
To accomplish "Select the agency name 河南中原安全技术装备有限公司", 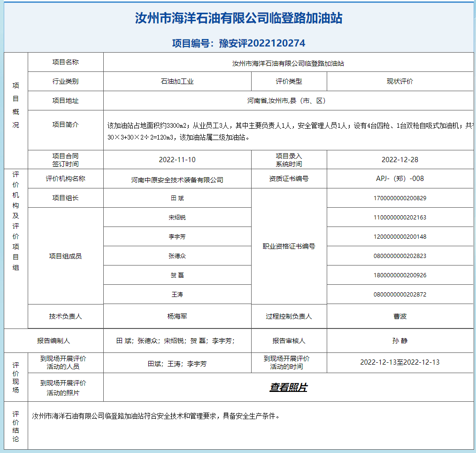I will [x=177, y=180].
